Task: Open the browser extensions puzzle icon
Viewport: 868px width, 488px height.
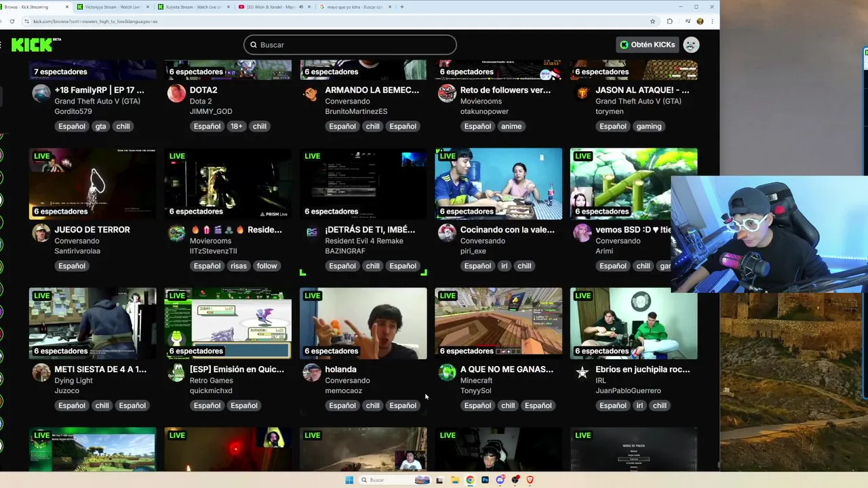Action: coord(670,21)
